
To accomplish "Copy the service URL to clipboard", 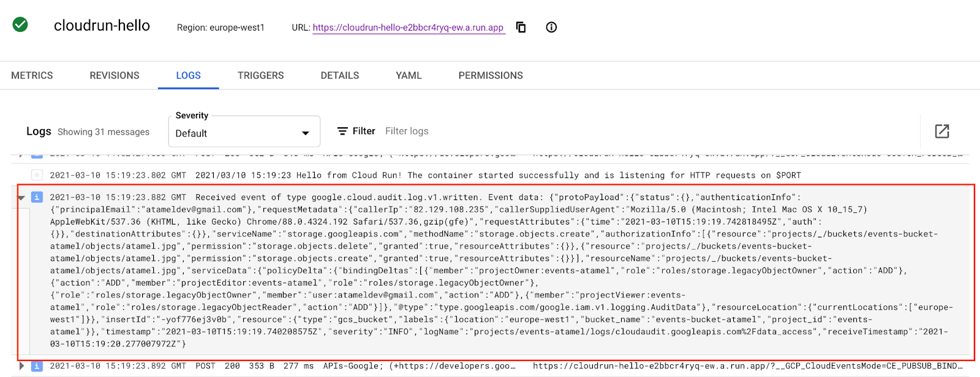I will tap(521, 27).
